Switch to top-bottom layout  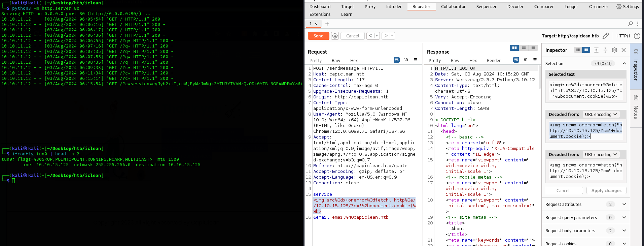click(x=524, y=48)
